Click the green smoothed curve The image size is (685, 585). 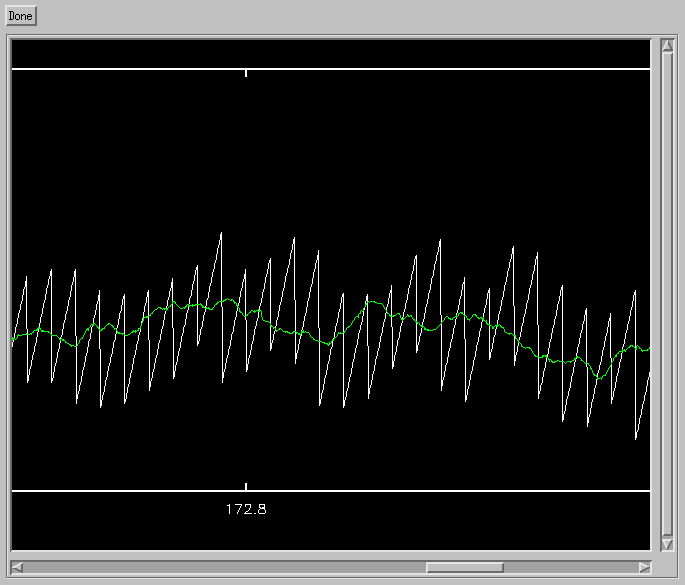[x=300, y=332]
